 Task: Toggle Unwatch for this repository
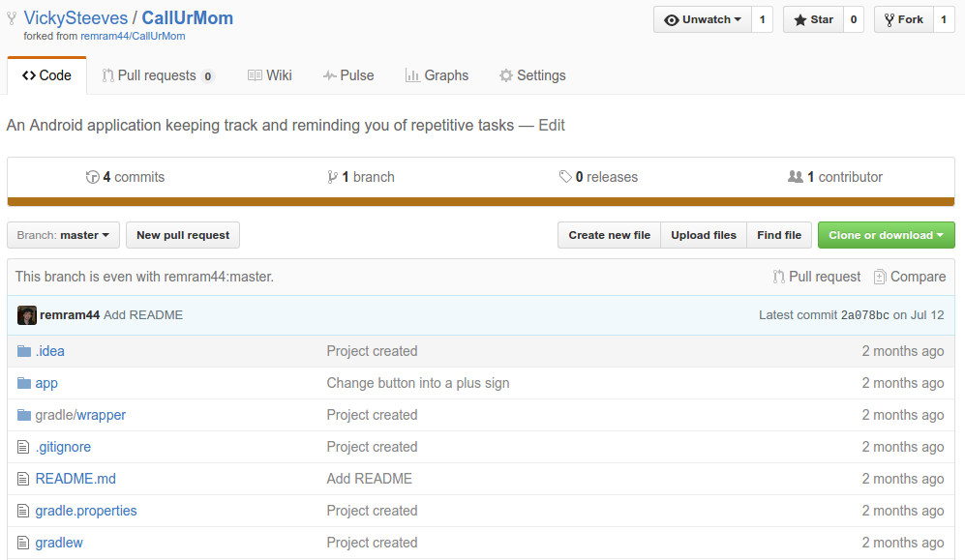702,19
